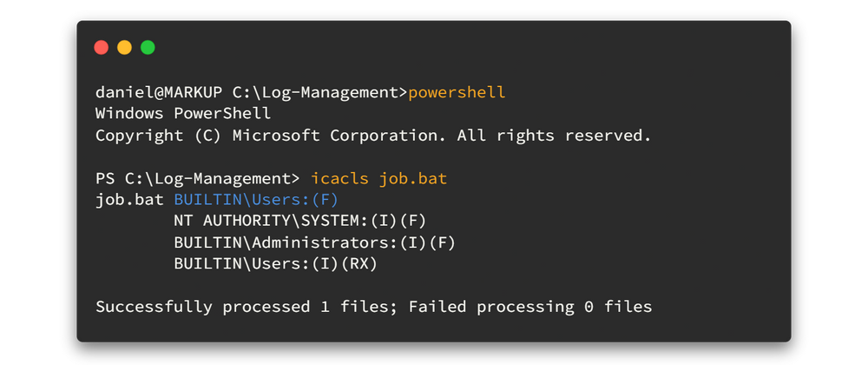Click the "BUILTIN\Administrators:(I)(F)" permission entry
This screenshot has height=365, width=868.
[314, 242]
